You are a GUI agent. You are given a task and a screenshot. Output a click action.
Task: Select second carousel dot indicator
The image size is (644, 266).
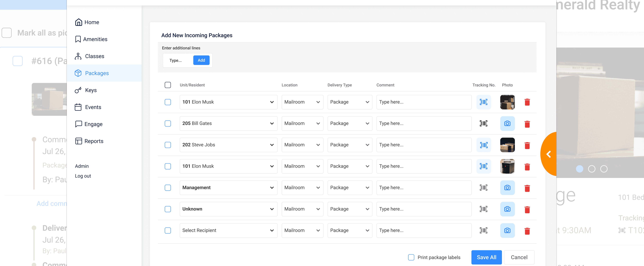tap(592, 169)
